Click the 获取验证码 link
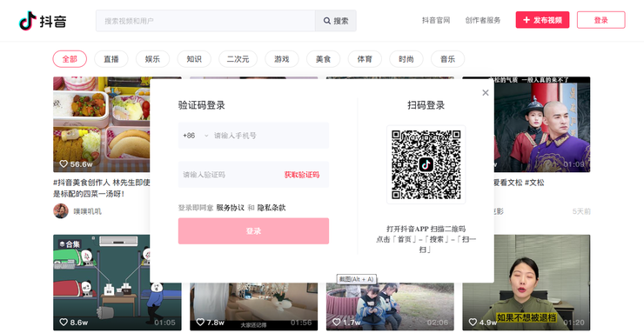 coord(302,175)
